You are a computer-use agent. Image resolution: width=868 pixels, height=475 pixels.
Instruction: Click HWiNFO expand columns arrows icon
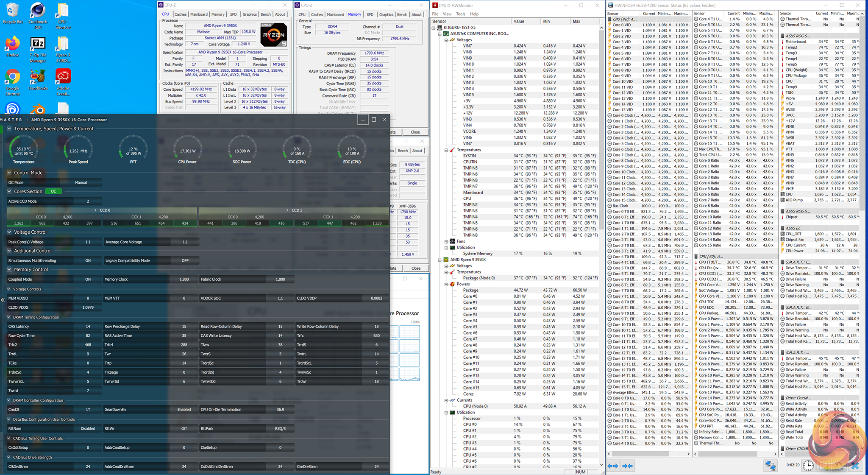(x=613, y=466)
